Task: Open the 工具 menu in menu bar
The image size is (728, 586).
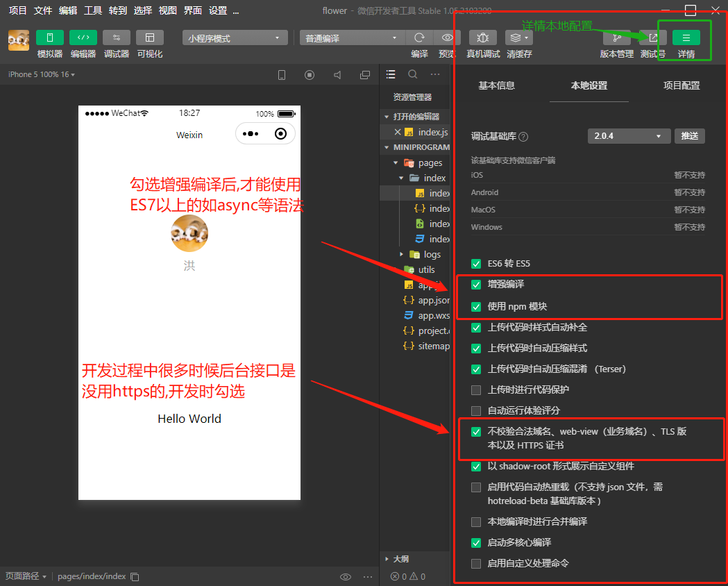Action: (92, 10)
